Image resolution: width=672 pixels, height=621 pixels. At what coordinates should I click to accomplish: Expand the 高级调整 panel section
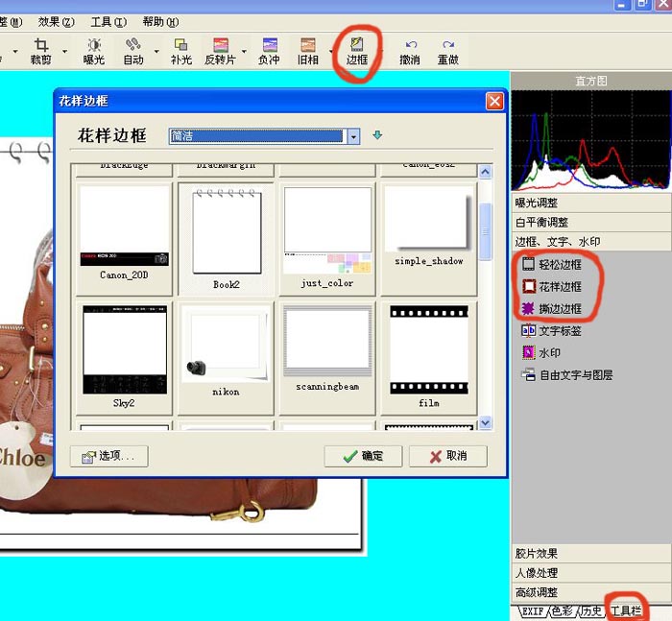pyautogui.click(x=591, y=592)
